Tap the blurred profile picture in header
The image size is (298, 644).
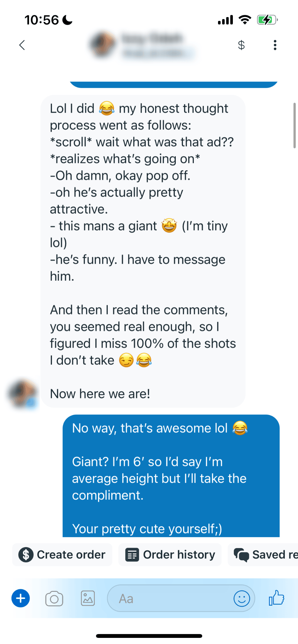point(103,44)
